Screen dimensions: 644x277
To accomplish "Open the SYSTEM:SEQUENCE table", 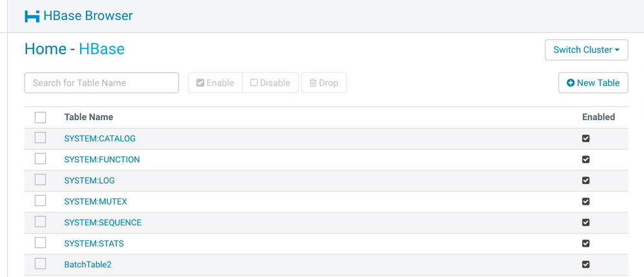I will coord(103,223).
